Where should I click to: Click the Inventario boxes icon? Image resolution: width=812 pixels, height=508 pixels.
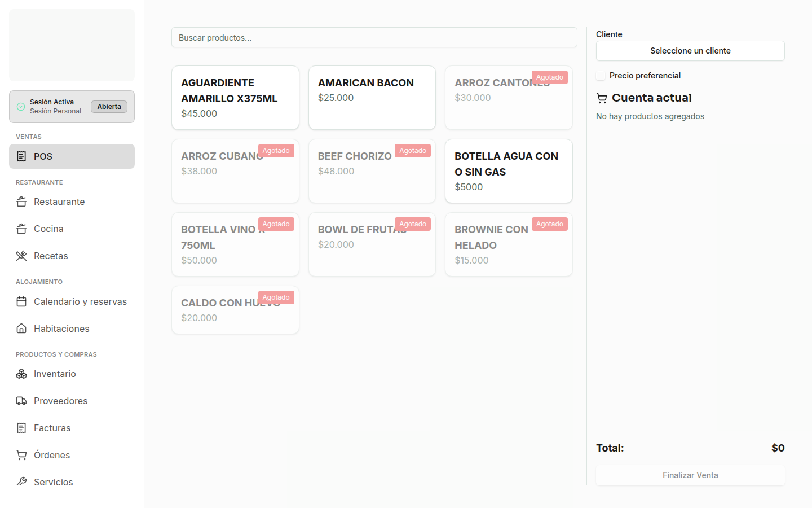21,374
